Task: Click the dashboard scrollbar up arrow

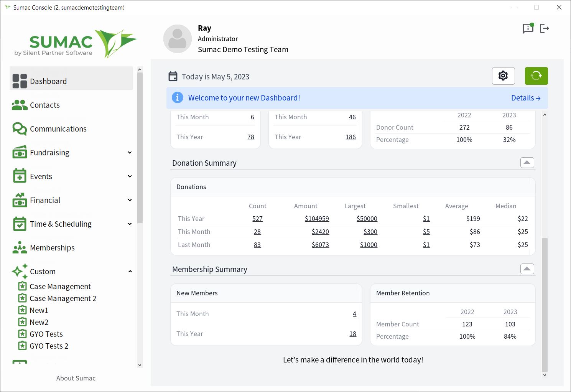Action: pos(545,115)
